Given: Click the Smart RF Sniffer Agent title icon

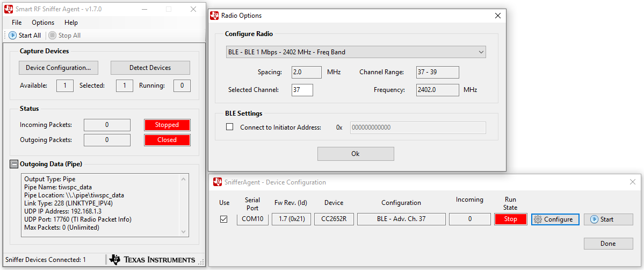Looking at the screenshot, I should pos(9,9).
